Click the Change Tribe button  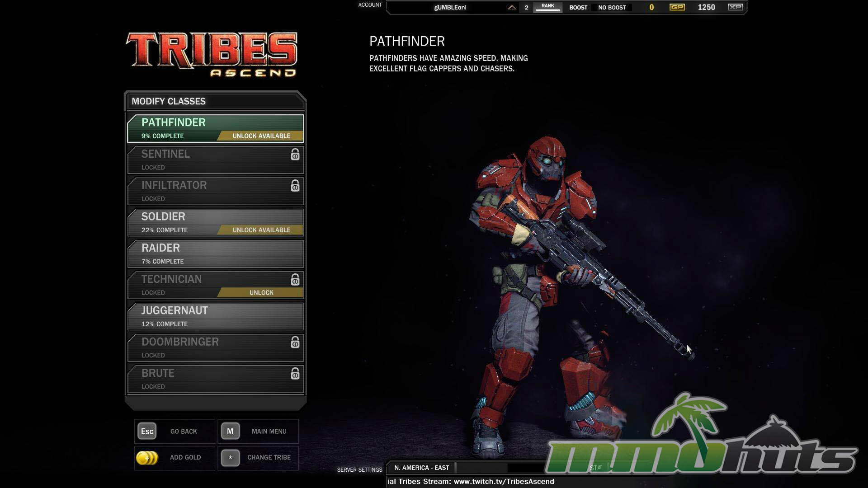point(258,458)
